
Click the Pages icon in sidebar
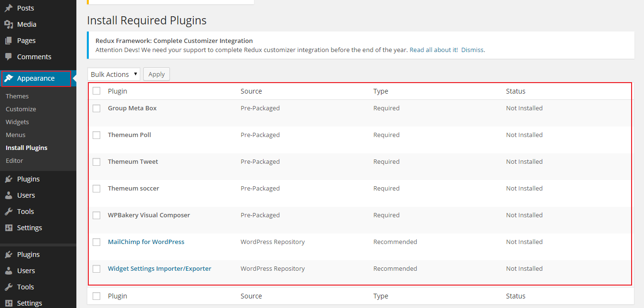click(x=9, y=41)
